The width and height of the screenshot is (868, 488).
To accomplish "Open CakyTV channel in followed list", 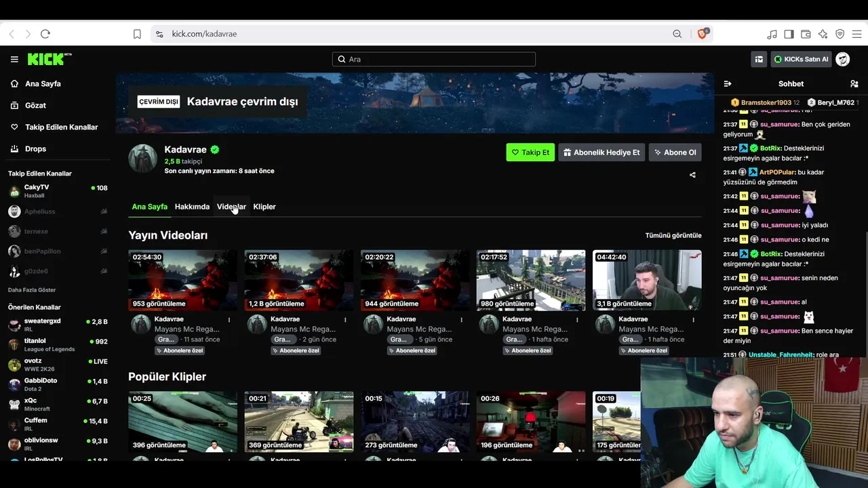I will click(x=58, y=191).
